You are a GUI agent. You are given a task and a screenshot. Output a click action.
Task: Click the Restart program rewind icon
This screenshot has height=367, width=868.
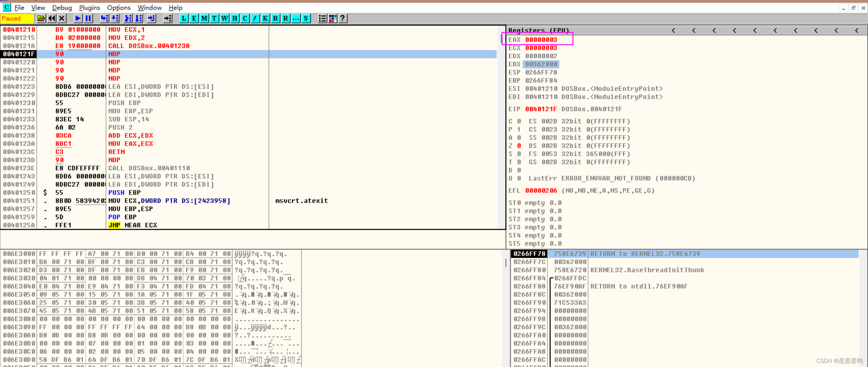52,18
